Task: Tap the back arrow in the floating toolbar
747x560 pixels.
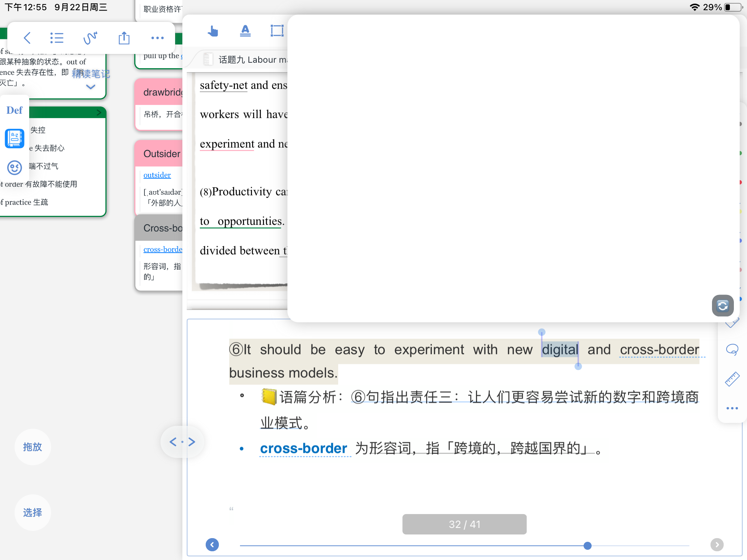Action: pos(27,38)
